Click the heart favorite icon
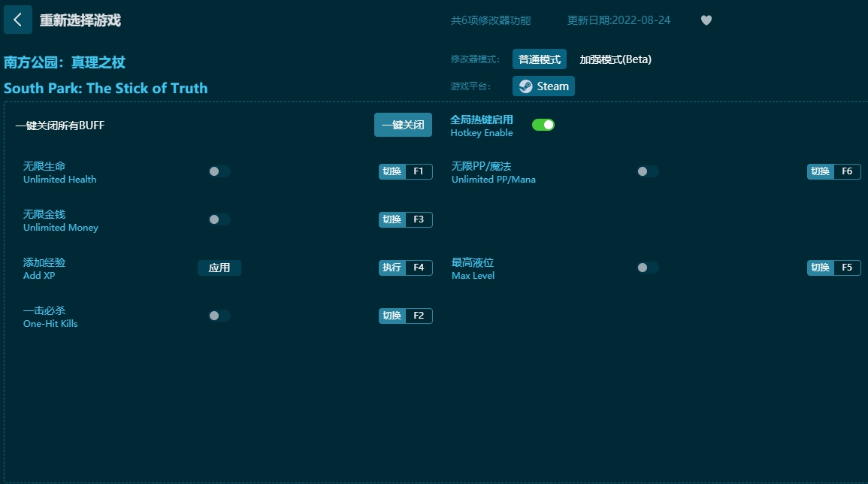This screenshot has width=868, height=484. click(706, 20)
